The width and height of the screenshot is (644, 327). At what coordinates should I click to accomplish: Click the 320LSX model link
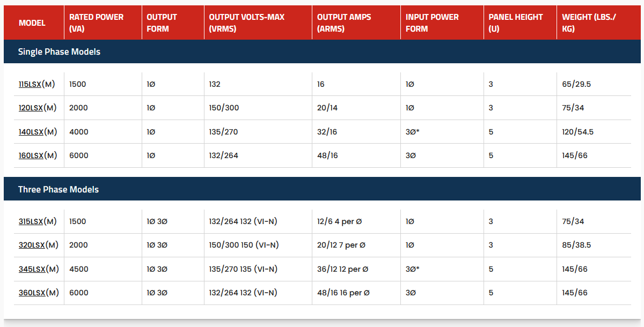click(x=32, y=245)
